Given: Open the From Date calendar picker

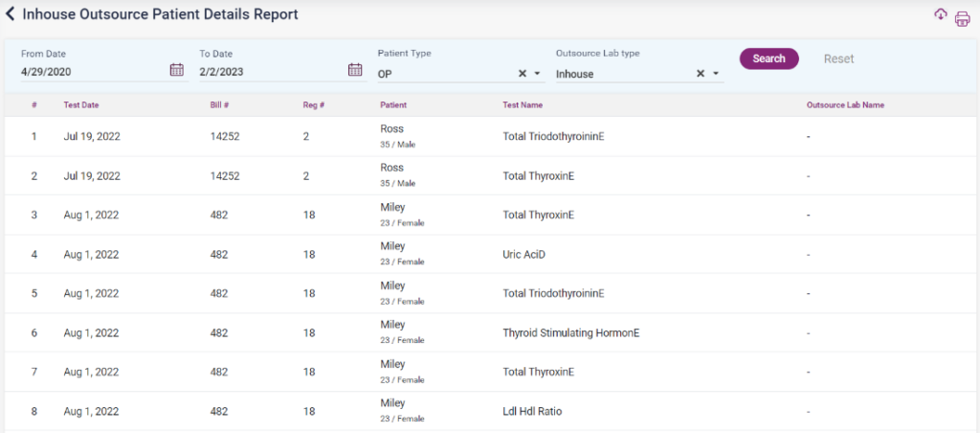Looking at the screenshot, I should tap(176, 70).
